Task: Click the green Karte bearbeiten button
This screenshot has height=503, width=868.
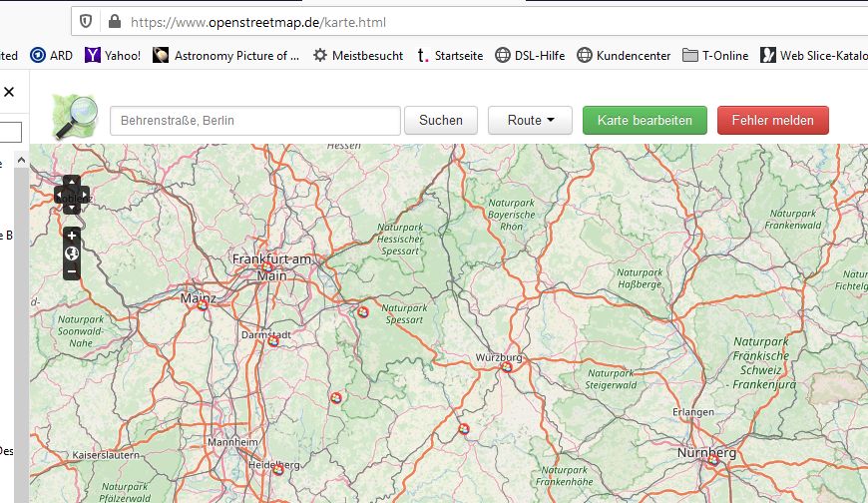Action: point(645,120)
